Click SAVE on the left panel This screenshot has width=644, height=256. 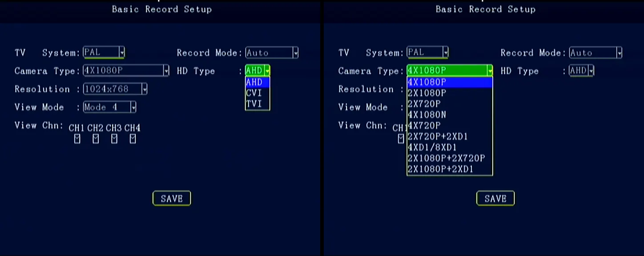(x=172, y=198)
